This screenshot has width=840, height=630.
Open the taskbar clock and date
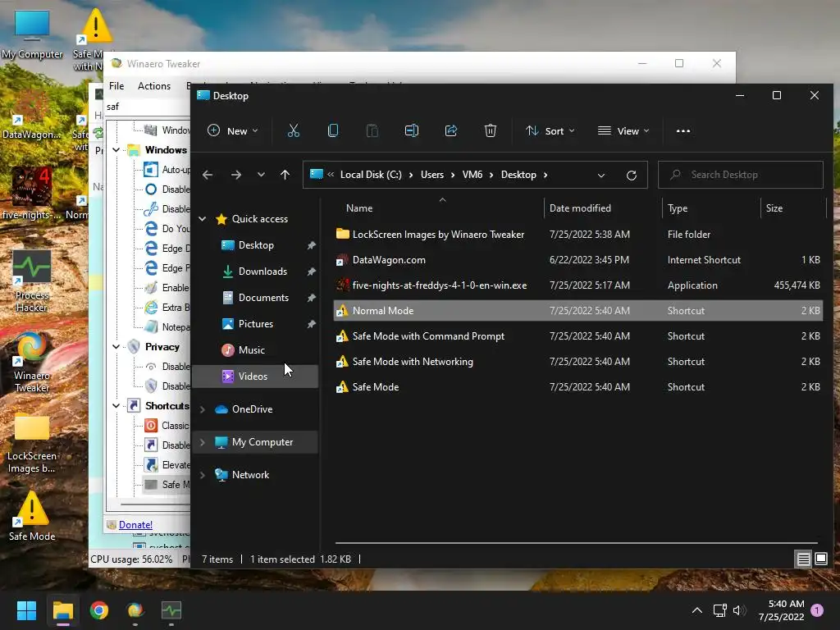click(x=781, y=610)
